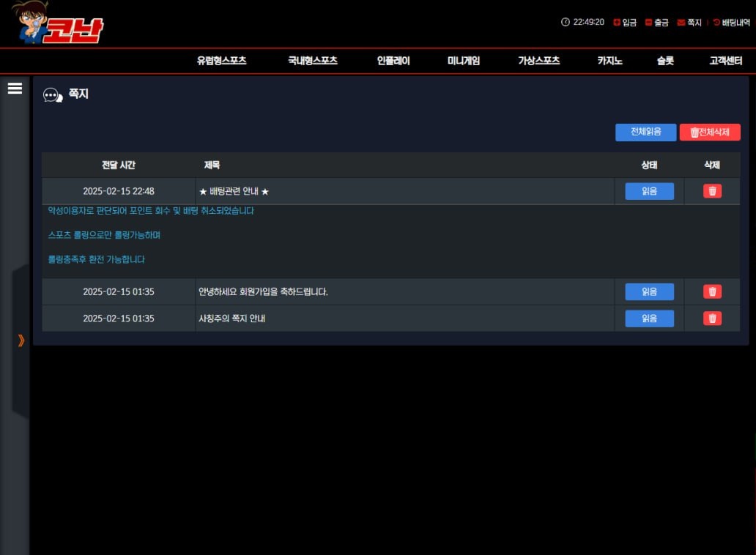The height and width of the screenshot is (555, 756).
Task: Click the 전체읽음 button
Action: tap(645, 132)
